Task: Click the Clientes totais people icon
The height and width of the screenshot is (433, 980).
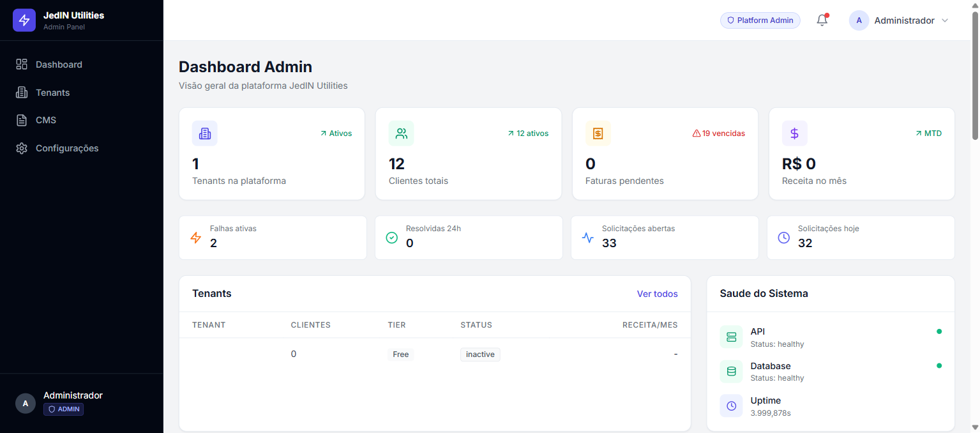Action: pyautogui.click(x=401, y=133)
